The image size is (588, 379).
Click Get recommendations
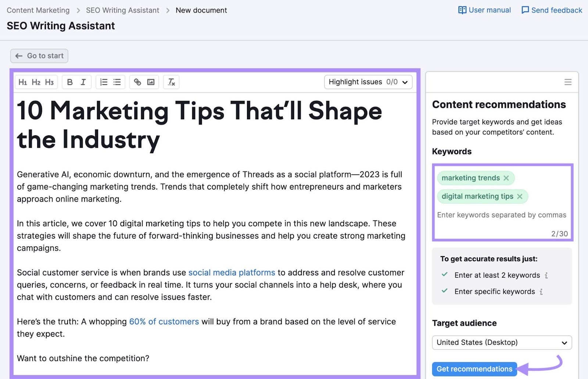pos(474,369)
